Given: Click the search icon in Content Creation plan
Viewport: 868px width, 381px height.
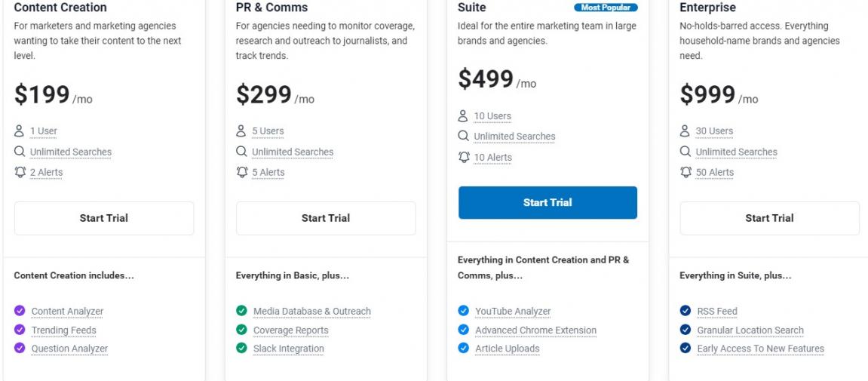Looking at the screenshot, I should click(20, 151).
